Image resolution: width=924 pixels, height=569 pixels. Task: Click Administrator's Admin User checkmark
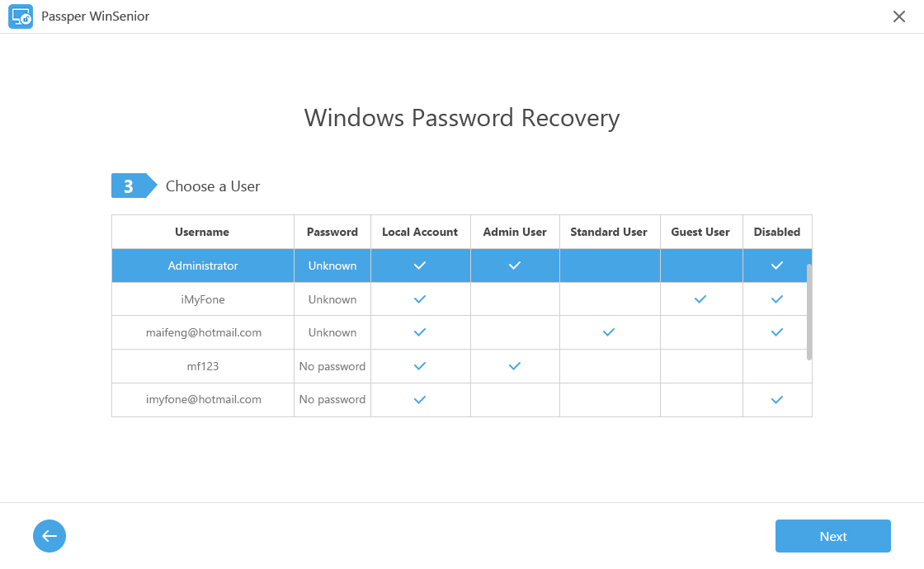click(x=515, y=266)
